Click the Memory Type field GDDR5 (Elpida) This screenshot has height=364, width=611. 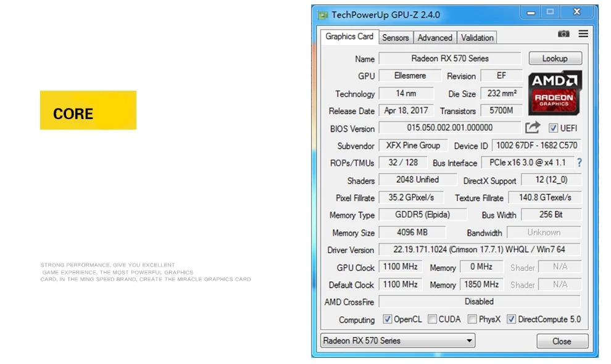[x=423, y=215]
